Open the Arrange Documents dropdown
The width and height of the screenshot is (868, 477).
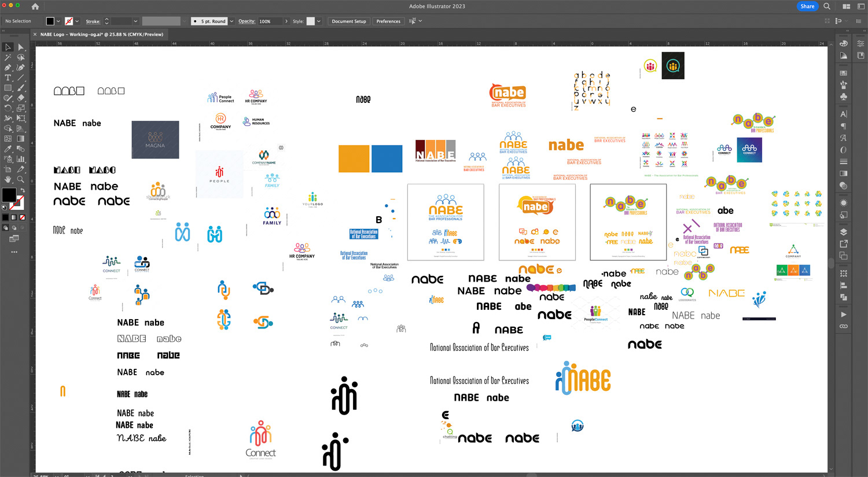click(847, 6)
